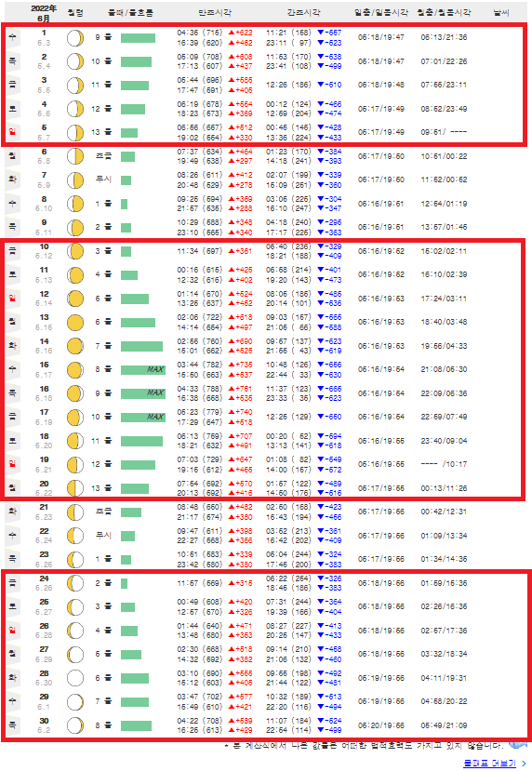The height and width of the screenshot is (771, 532).
Task: Click the full moon icon for June 14
Action: [x=75, y=346]
